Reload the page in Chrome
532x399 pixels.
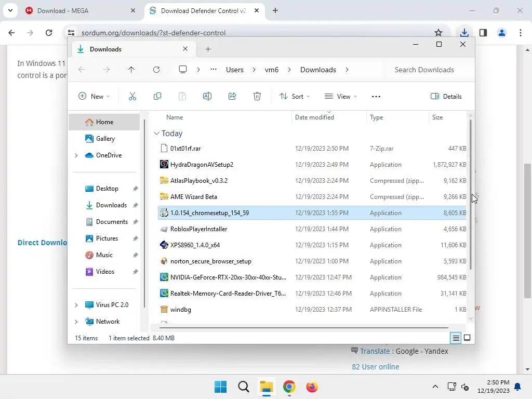coord(49,33)
